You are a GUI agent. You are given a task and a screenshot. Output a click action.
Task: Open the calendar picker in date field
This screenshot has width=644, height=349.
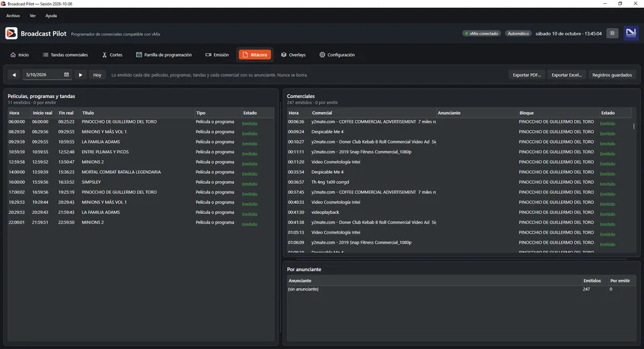(x=66, y=74)
